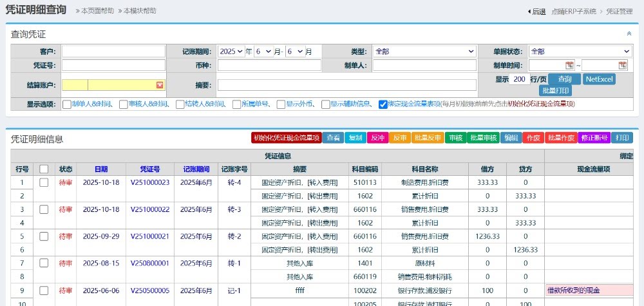Enable the 制单人&时间 display option
This screenshot has height=306, width=644.
point(67,104)
